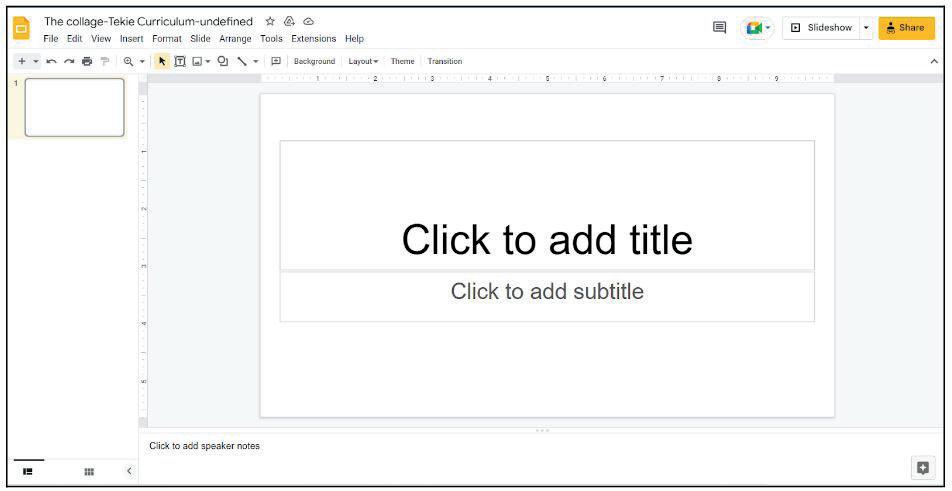Image resolution: width=952 pixels, height=491 pixels.
Task: Expand the line type dropdown arrow
Action: 256,61
